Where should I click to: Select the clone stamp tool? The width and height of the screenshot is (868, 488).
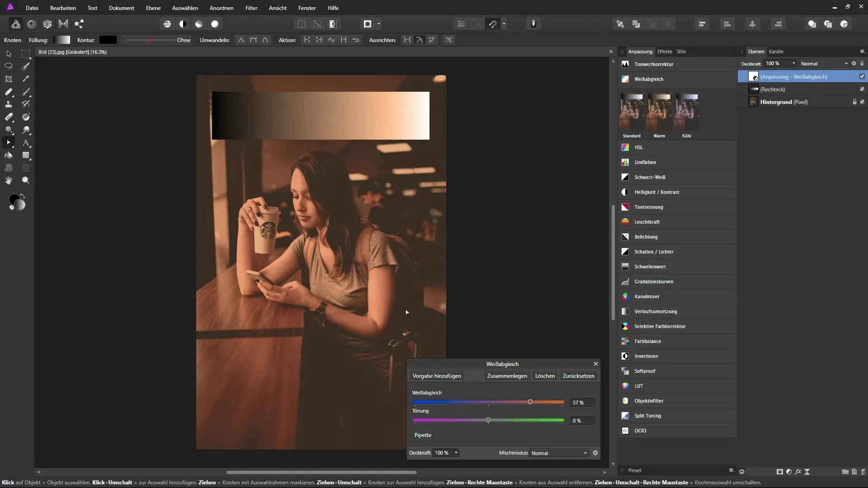point(9,104)
